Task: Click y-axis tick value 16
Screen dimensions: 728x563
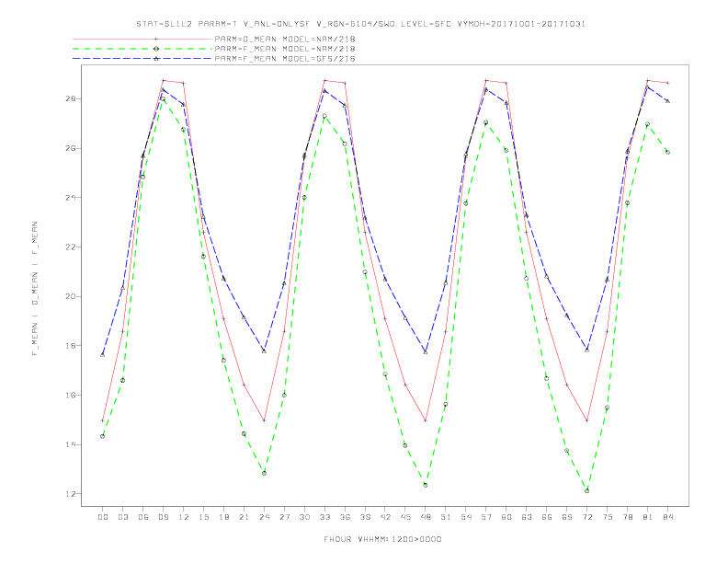Action: click(70, 396)
